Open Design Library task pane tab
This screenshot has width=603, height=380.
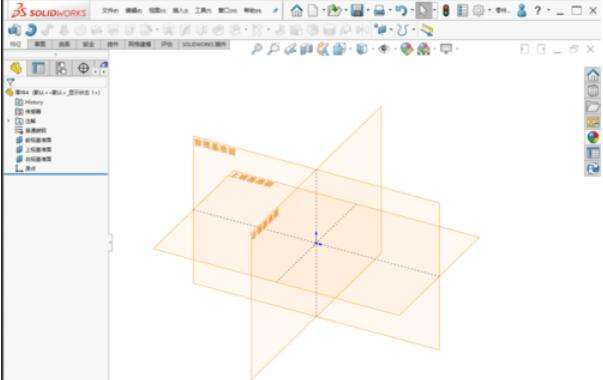pyautogui.click(x=593, y=91)
